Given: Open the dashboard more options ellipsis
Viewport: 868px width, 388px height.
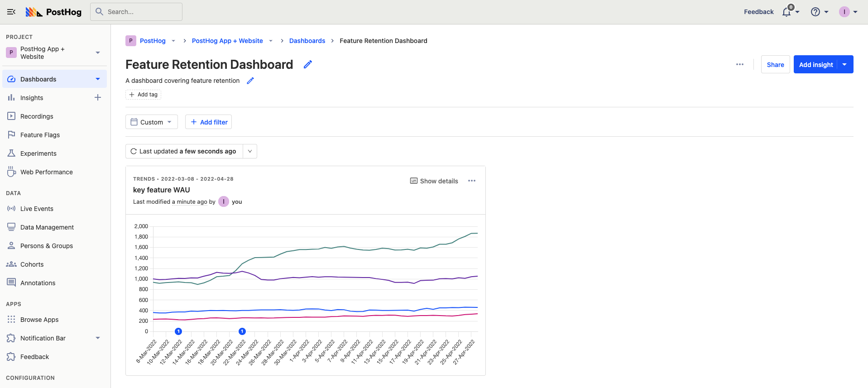Looking at the screenshot, I should click(x=740, y=65).
